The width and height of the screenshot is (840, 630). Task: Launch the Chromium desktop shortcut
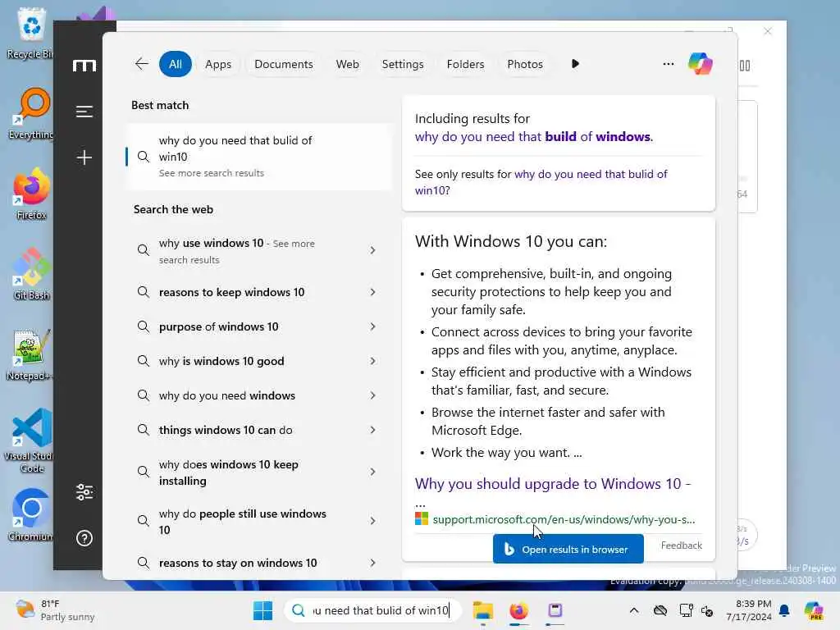30,515
